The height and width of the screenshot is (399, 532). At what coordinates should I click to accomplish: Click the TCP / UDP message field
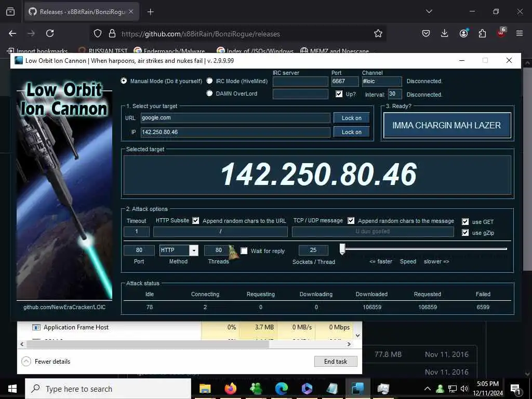(x=373, y=231)
